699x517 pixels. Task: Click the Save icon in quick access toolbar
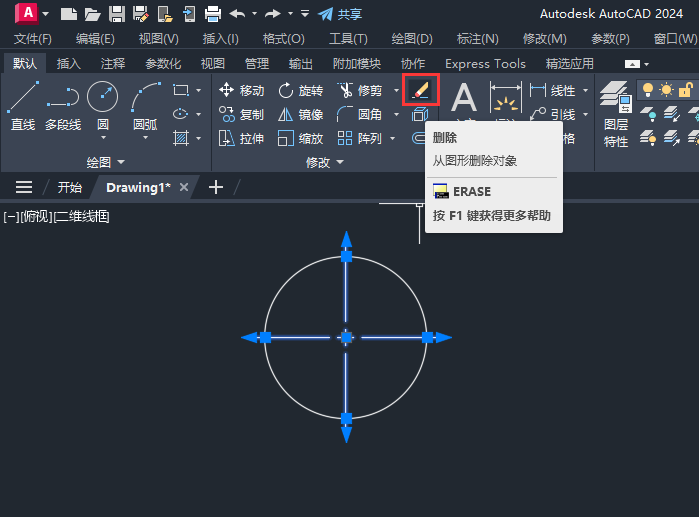[x=116, y=14]
